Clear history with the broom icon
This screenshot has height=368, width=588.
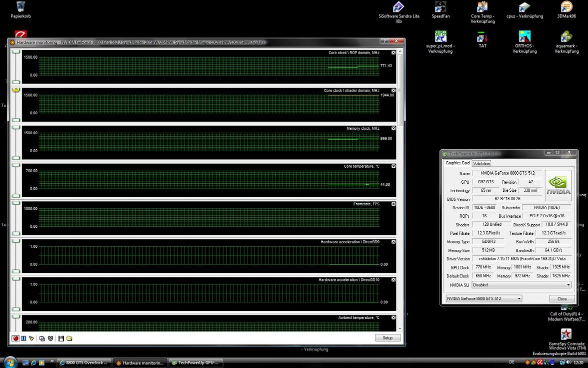click(31, 338)
